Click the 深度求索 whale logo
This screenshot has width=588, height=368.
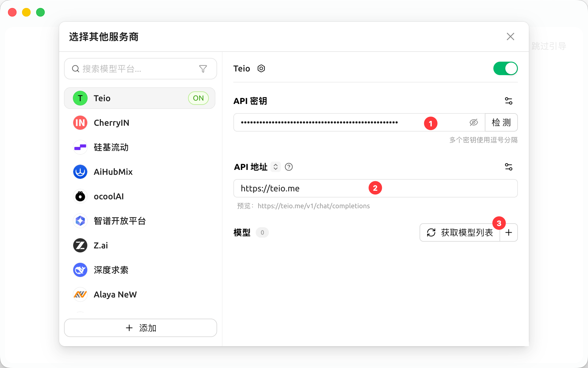click(80, 270)
